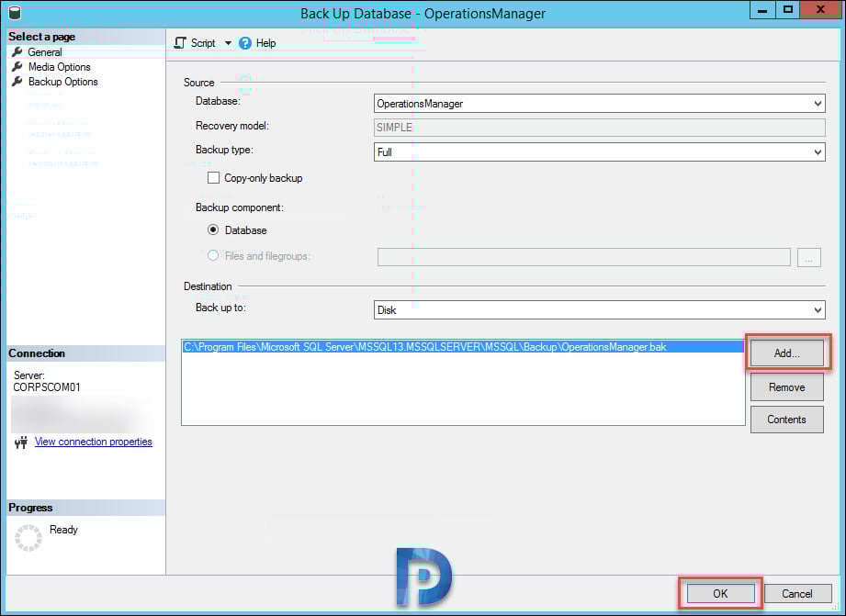Click the Contents button

point(786,420)
